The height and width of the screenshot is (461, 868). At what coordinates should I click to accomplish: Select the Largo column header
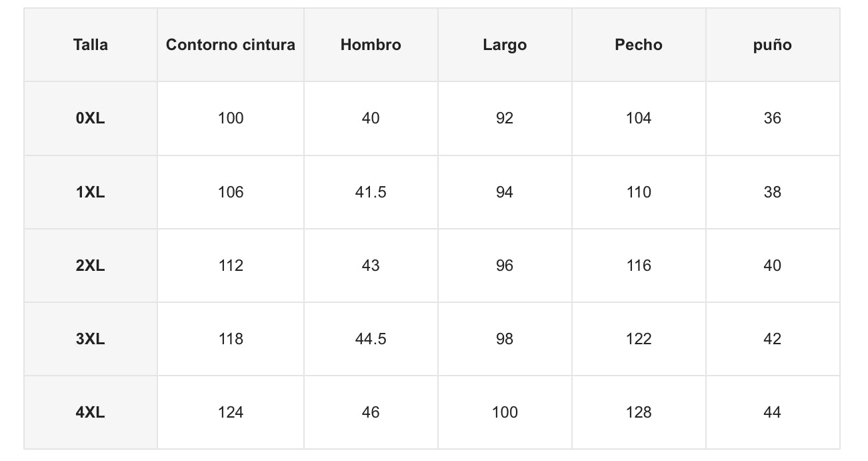(x=505, y=45)
